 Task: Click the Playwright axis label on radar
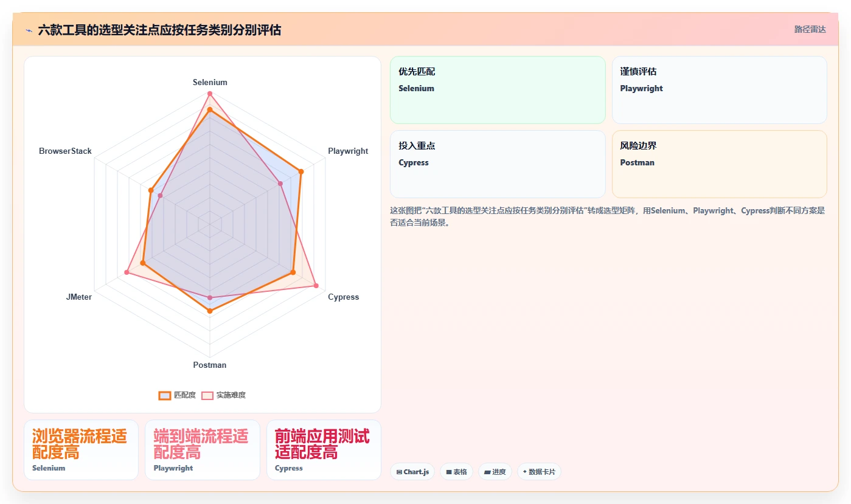point(348,151)
